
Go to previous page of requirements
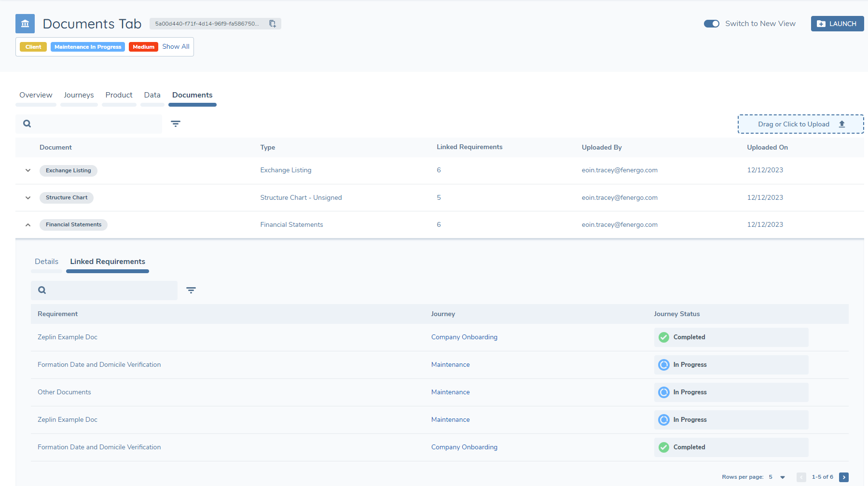pyautogui.click(x=801, y=477)
